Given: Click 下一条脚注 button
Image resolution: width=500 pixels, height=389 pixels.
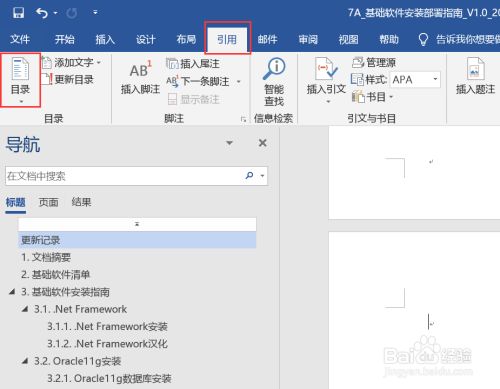Looking at the screenshot, I should pos(198,81).
